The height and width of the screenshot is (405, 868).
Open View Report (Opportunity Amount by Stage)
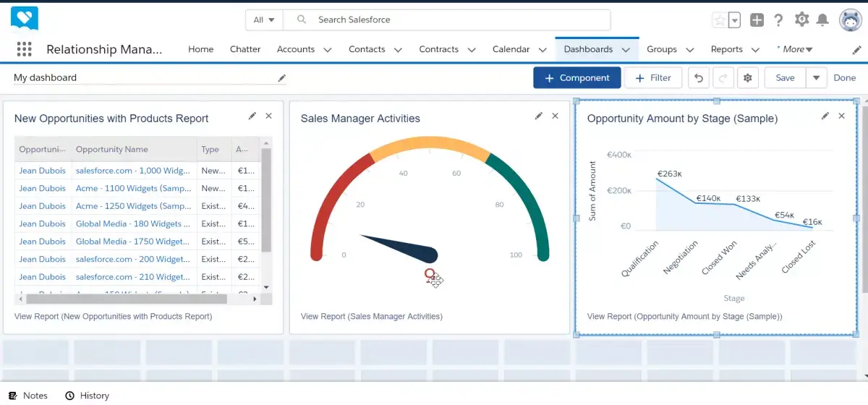pyautogui.click(x=685, y=316)
